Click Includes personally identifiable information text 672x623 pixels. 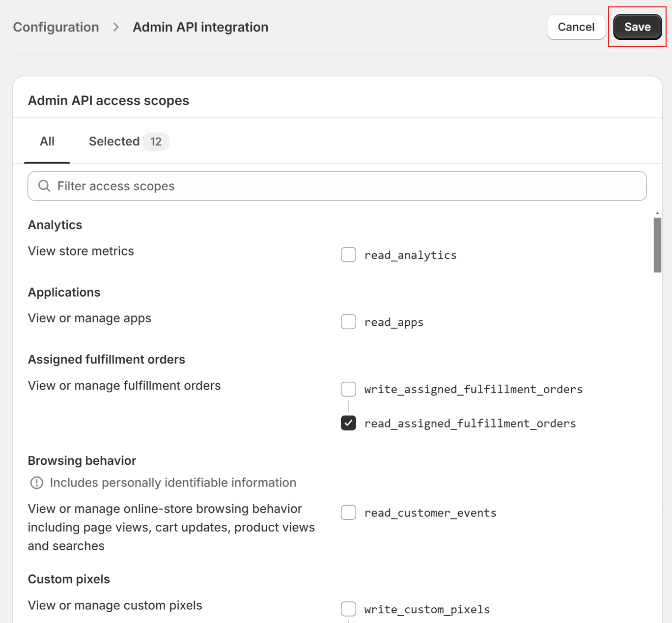click(x=173, y=482)
